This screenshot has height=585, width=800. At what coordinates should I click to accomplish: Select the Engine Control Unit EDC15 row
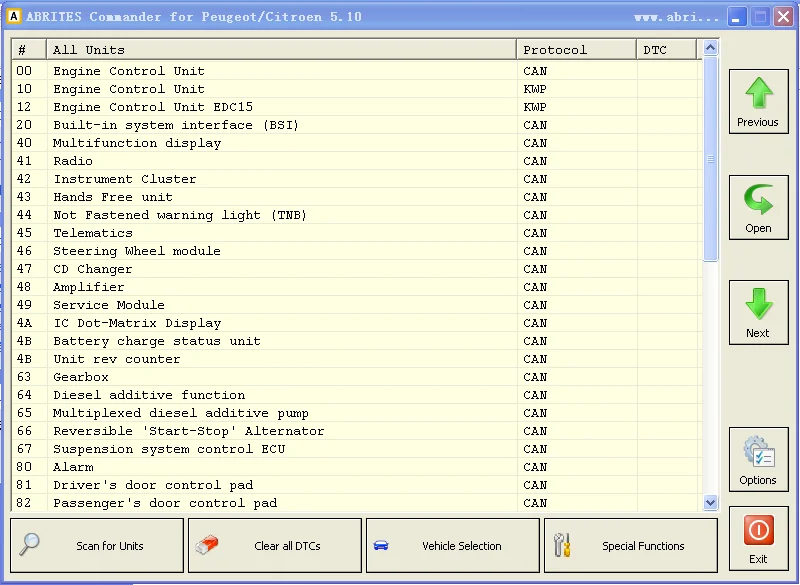click(357, 107)
